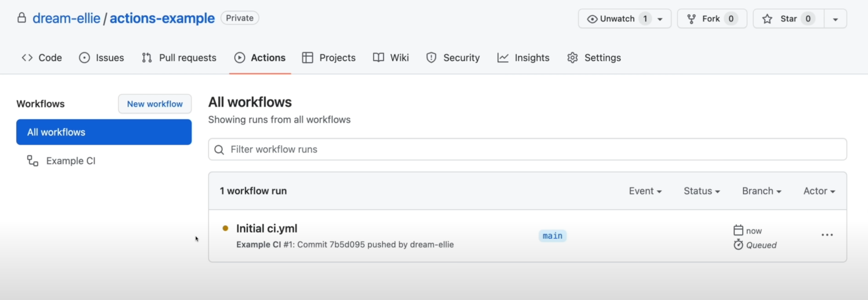The width and height of the screenshot is (868, 300).
Task: Click the 1 workflow run heading
Action: pos(253,191)
